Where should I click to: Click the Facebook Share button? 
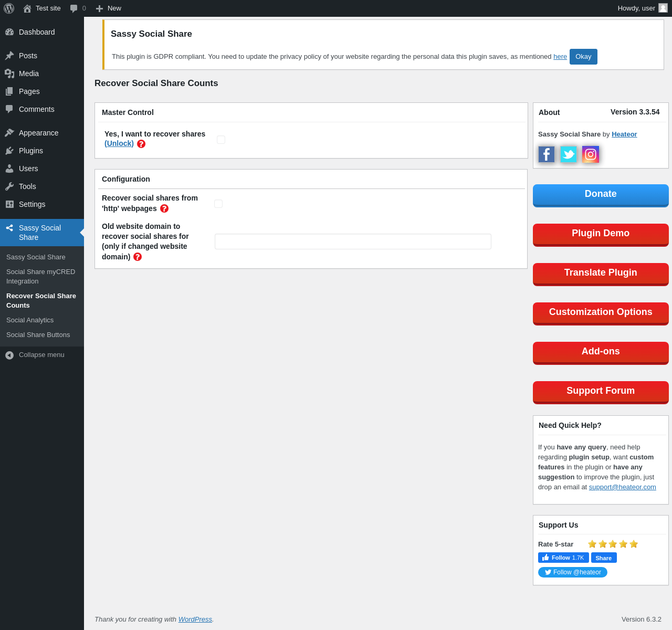point(604,558)
